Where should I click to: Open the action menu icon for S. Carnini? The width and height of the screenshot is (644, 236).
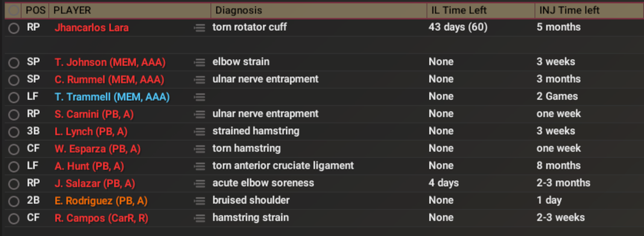200,114
